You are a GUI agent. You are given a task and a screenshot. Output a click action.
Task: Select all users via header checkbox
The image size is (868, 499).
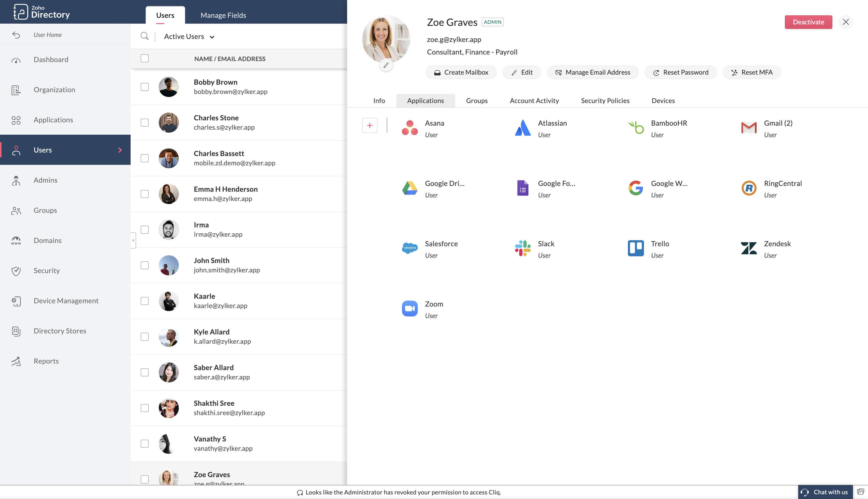144,58
